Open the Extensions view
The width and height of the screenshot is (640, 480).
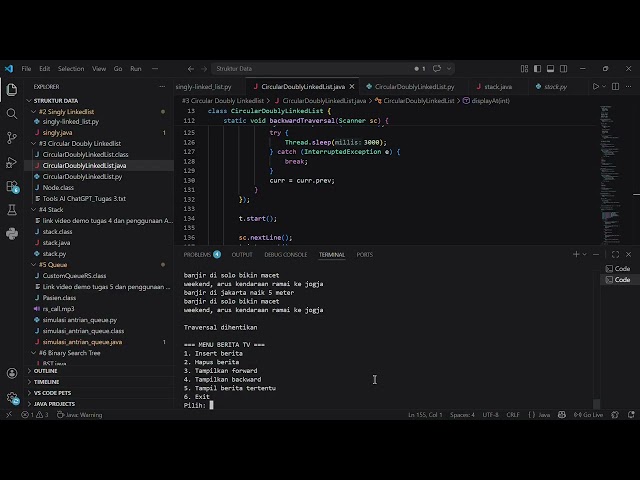[x=12, y=186]
